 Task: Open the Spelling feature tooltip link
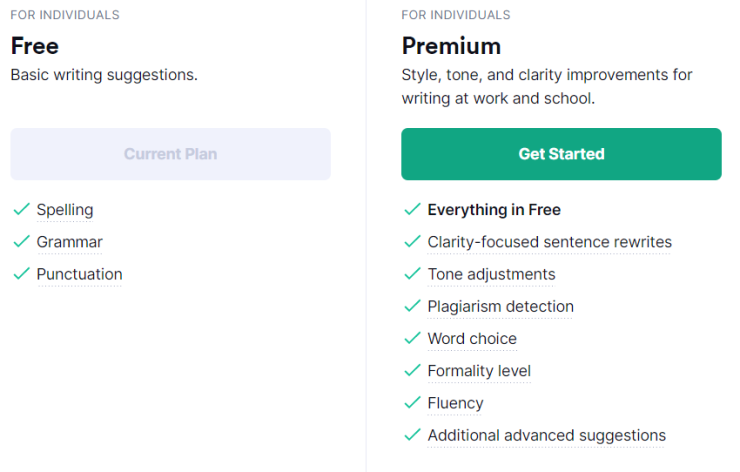point(65,210)
